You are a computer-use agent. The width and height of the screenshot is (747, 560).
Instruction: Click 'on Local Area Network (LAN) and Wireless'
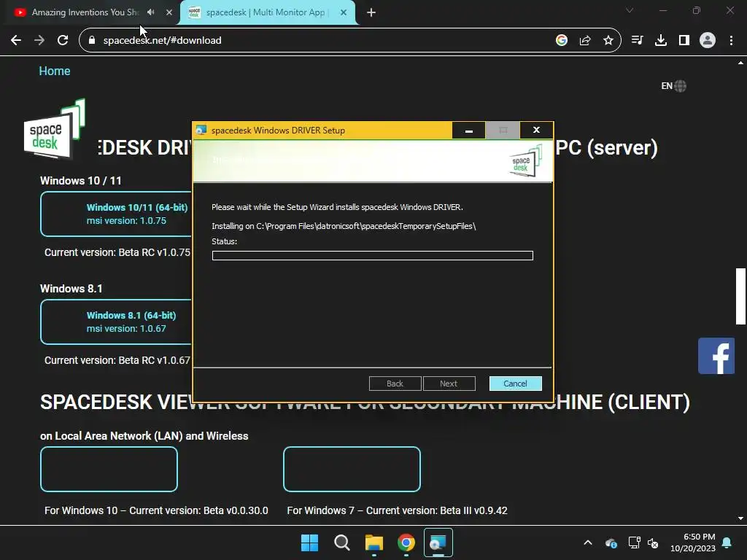[144, 436]
